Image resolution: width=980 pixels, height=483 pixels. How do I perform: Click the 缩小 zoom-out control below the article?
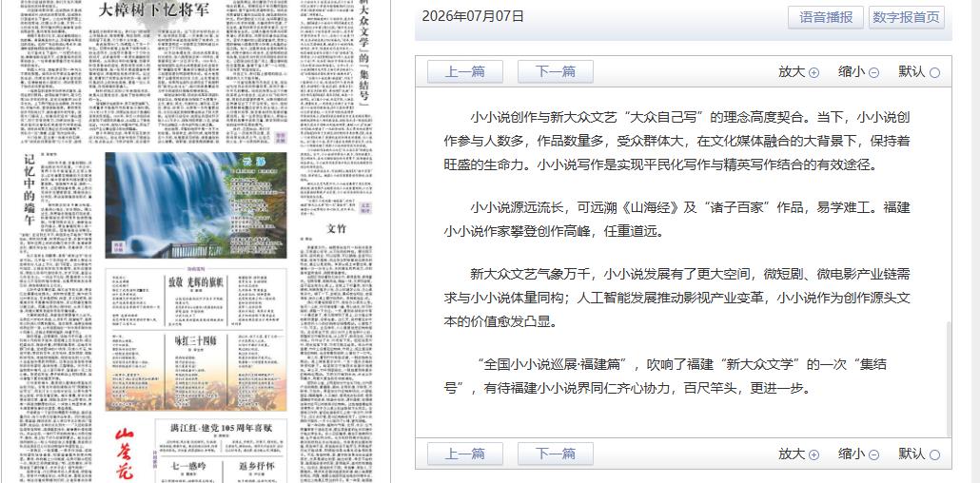[858, 454]
